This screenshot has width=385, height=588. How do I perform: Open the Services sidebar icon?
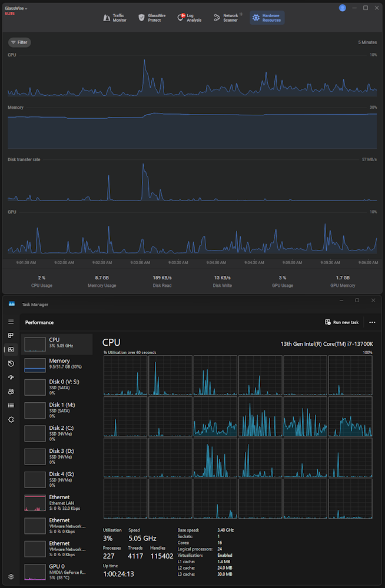tap(11, 420)
